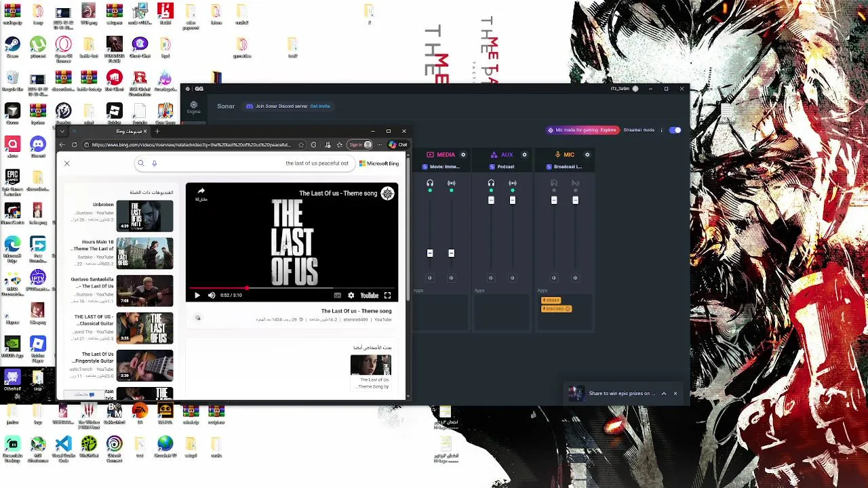The height and width of the screenshot is (488, 868).
Task: Click the voice search microphone icon
Action: [x=155, y=163]
